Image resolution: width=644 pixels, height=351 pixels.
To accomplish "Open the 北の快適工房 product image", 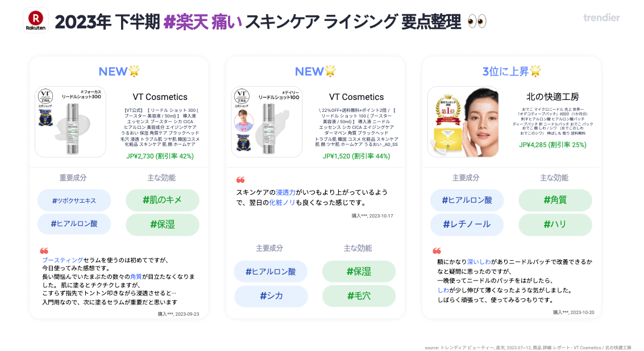I will coord(463,122).
